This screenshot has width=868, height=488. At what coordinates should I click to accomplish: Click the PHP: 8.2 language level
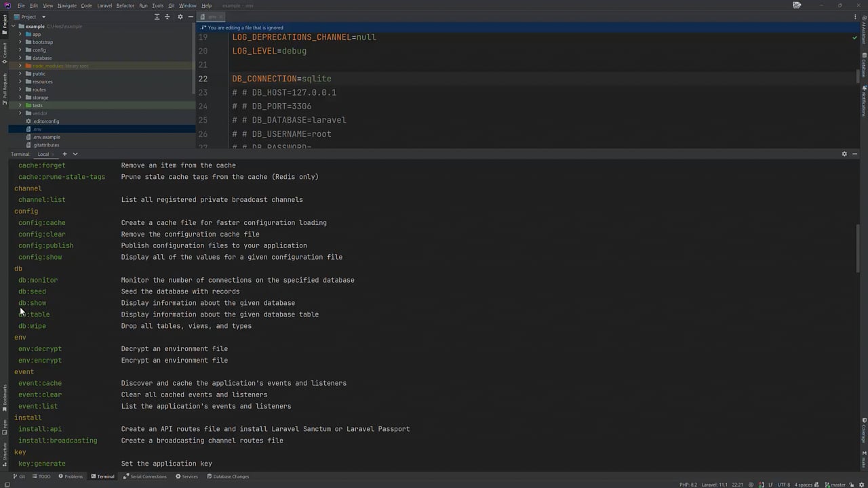coord(688,485)
